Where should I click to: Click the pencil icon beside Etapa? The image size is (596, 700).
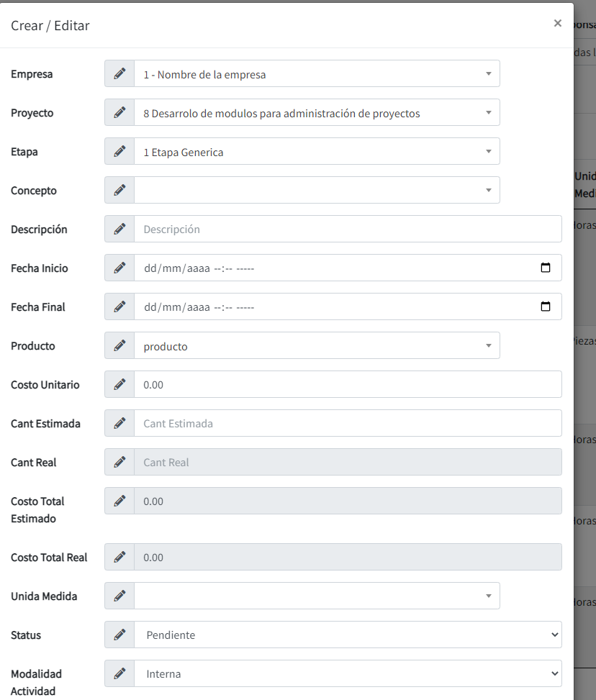tap(119, 151)
